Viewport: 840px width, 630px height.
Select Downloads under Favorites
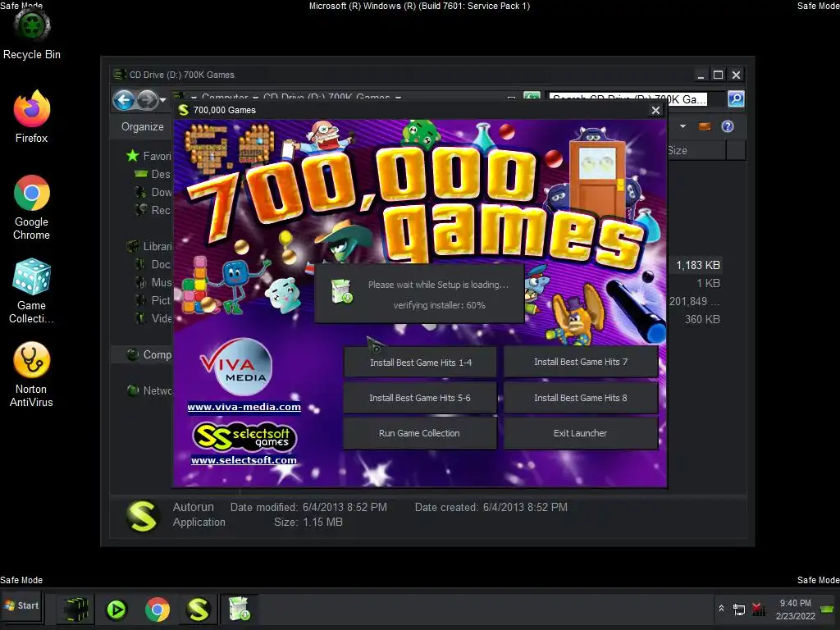152,192
